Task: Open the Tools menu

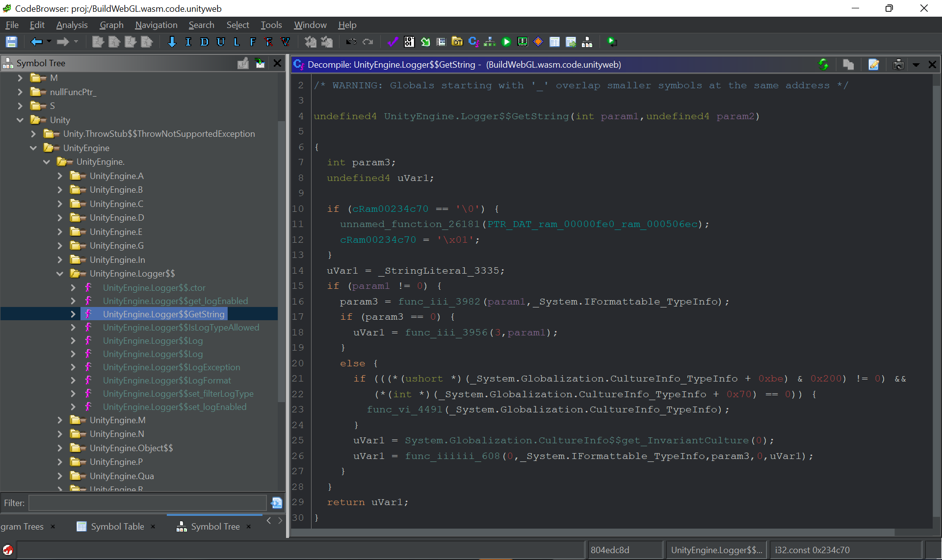Action: coord(271,25)
